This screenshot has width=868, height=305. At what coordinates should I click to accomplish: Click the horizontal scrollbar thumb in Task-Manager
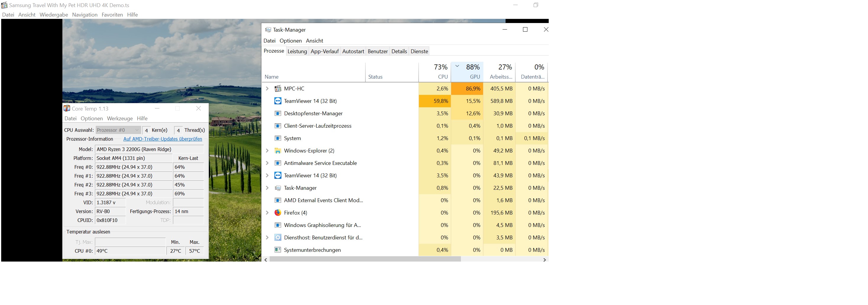click(x=365, y=259)
